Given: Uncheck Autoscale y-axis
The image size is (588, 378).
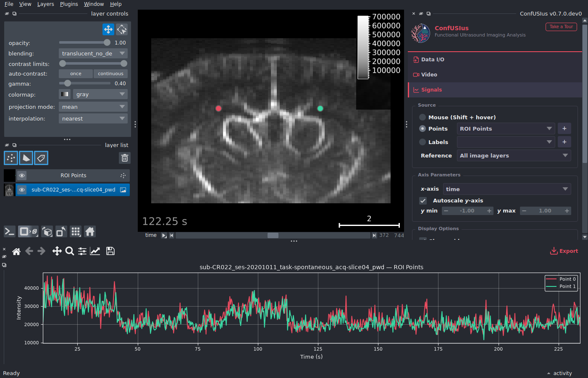Looking at the screenshot, I should coord(423,201).
